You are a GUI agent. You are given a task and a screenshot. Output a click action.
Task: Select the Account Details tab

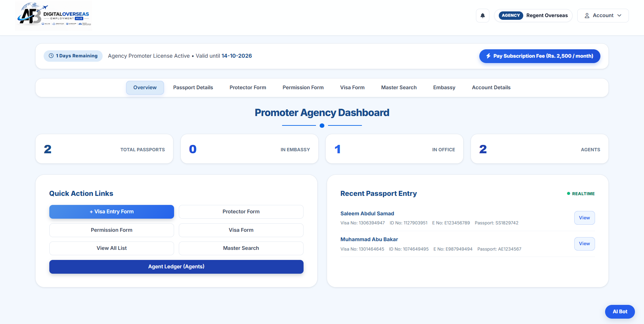point(491,88)
